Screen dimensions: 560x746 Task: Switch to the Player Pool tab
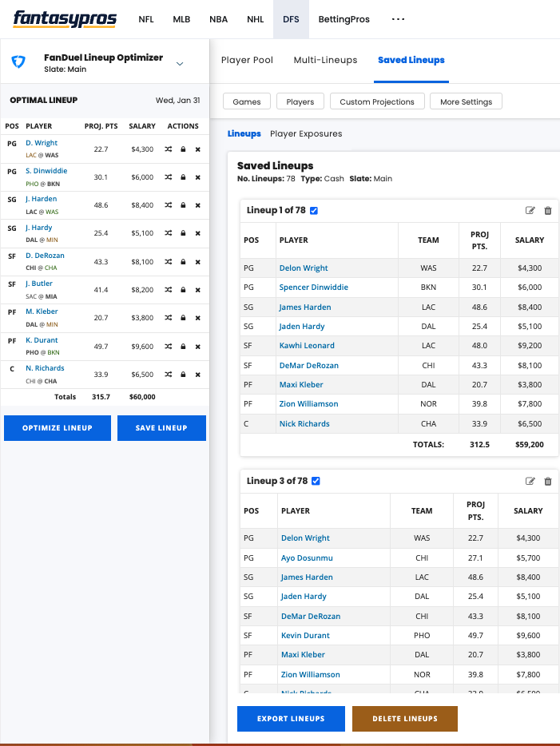point(248,60)
